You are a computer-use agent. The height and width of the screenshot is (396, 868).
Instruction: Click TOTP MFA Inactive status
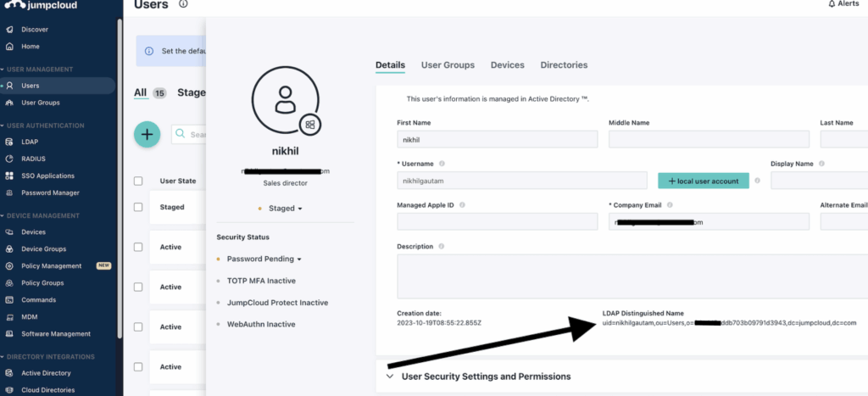tap(261, 281)
